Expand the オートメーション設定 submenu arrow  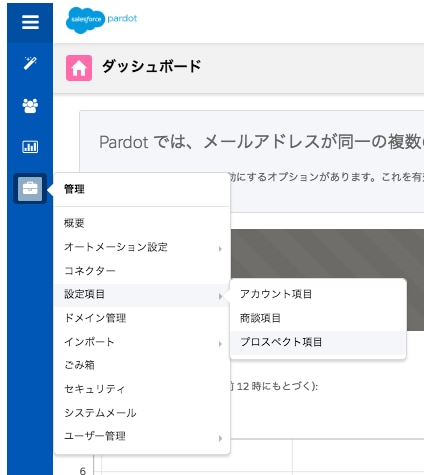pos(220,249)
